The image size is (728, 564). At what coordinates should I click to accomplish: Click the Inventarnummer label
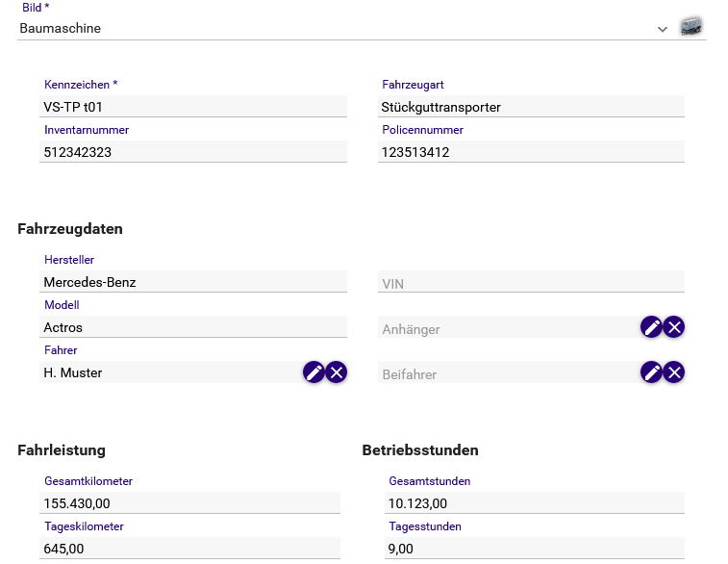pyautogui.click(x=87, y=130)
